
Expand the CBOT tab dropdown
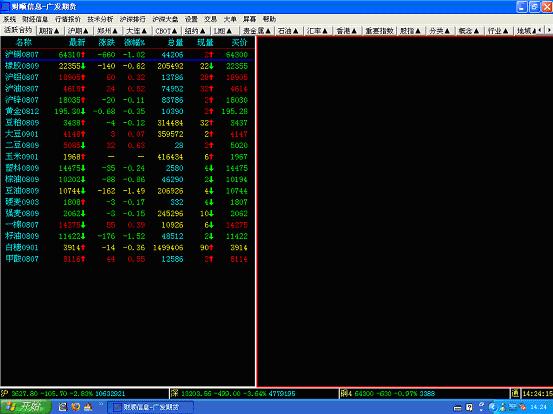[166, 31]
